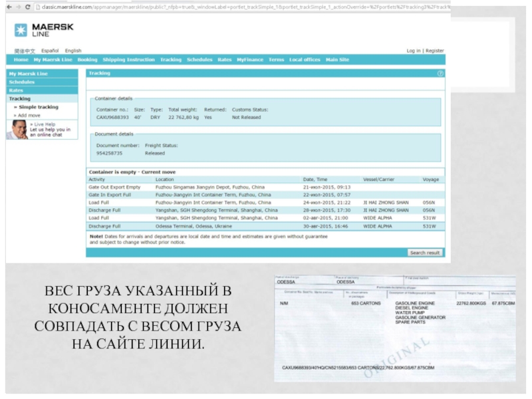
Task: Select Tracking in the left sidebar
Action: click(42, 98)
